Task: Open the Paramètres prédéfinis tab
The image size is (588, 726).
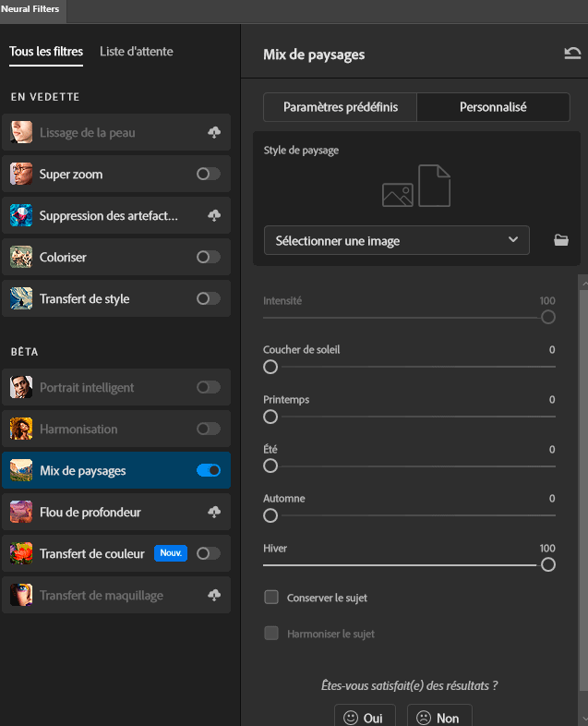Action: (x=341, y=107)
